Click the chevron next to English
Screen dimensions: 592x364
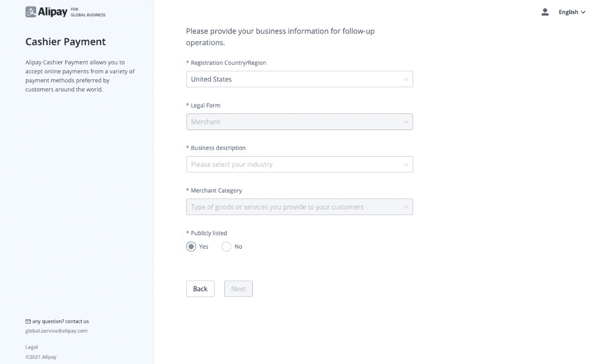click(583, 12)
